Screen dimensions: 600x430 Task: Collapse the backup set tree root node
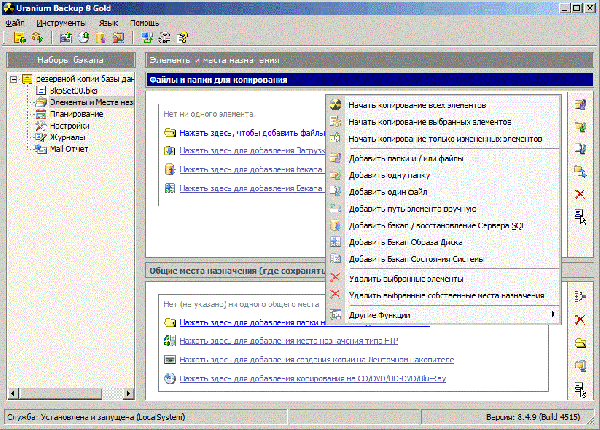12,79
